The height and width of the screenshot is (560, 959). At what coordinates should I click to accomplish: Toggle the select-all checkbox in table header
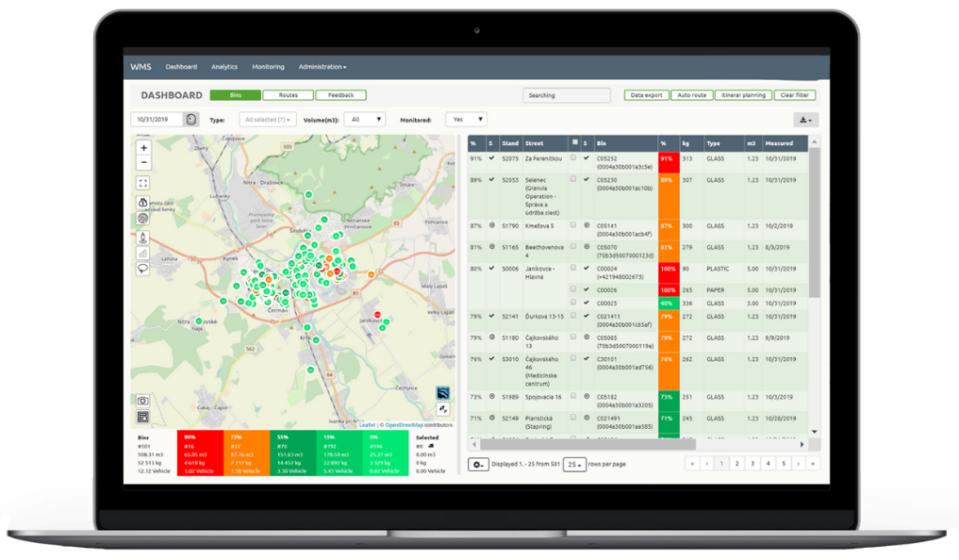[x=574, y=143]
